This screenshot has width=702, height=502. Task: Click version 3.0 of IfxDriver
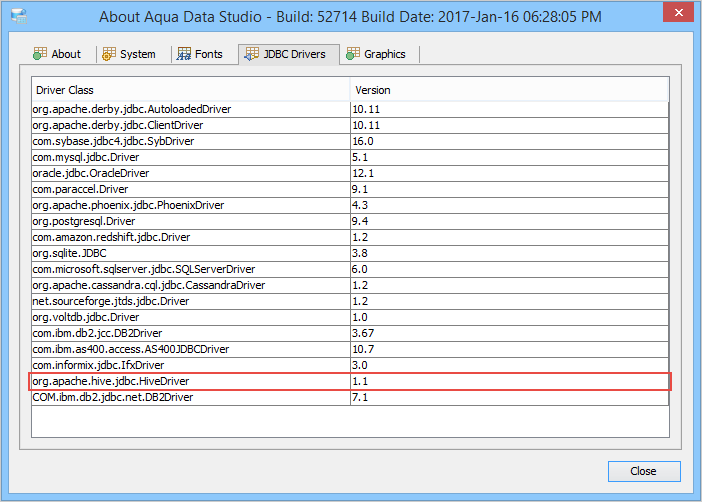pos(360,365)
